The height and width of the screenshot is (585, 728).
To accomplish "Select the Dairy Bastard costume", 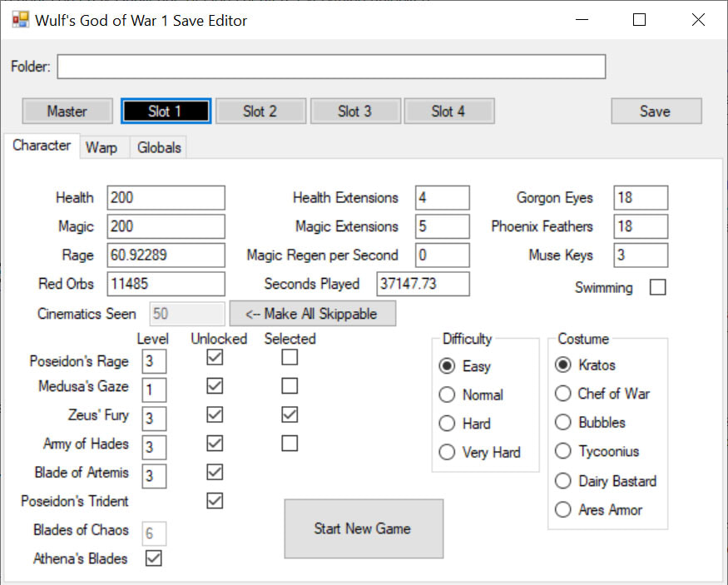I will click(607, 481).
